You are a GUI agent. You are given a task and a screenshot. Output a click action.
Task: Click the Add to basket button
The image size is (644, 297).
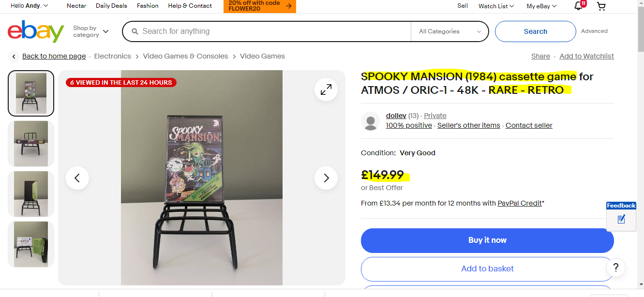(487, 269)
